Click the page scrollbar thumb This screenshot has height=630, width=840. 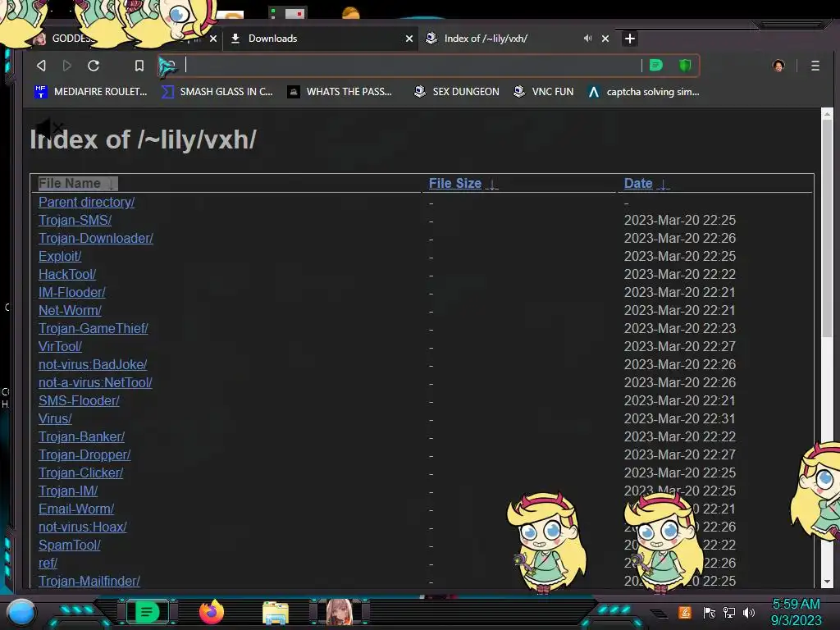point(827,228)
